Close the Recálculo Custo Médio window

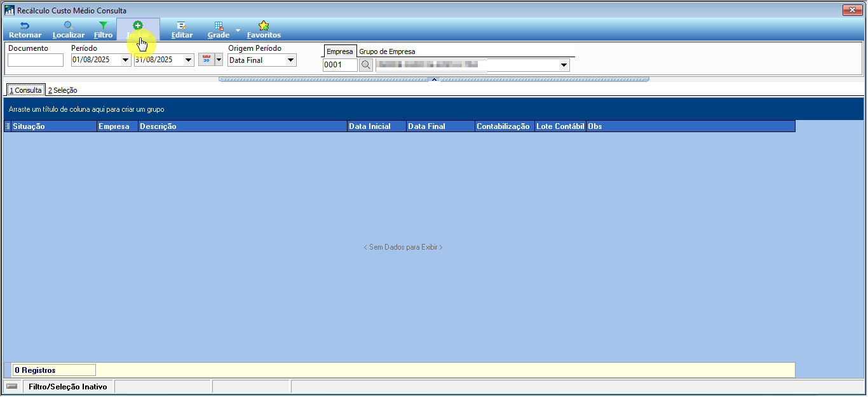pos(852,10)
